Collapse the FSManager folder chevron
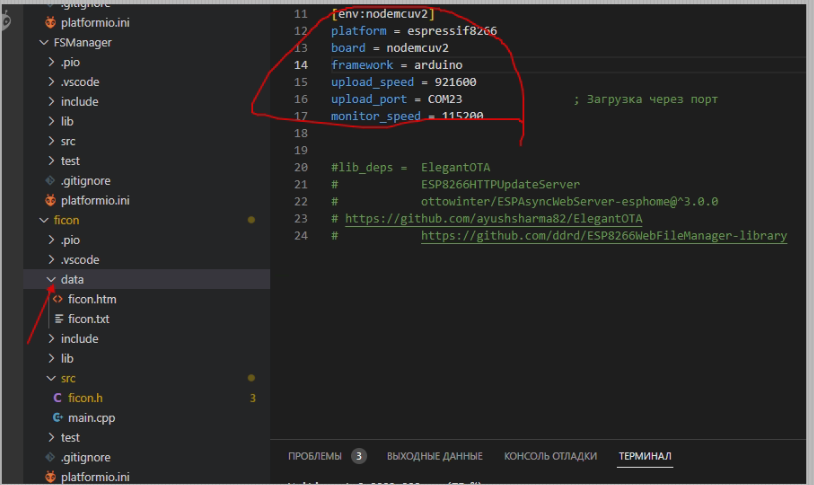 pyautogui.click(x=44, y=43)
